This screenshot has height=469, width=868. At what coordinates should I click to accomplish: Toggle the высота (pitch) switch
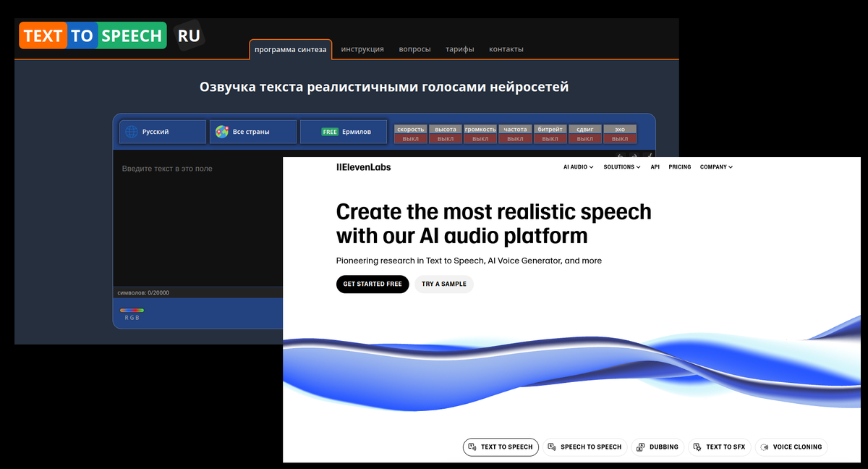446,134
